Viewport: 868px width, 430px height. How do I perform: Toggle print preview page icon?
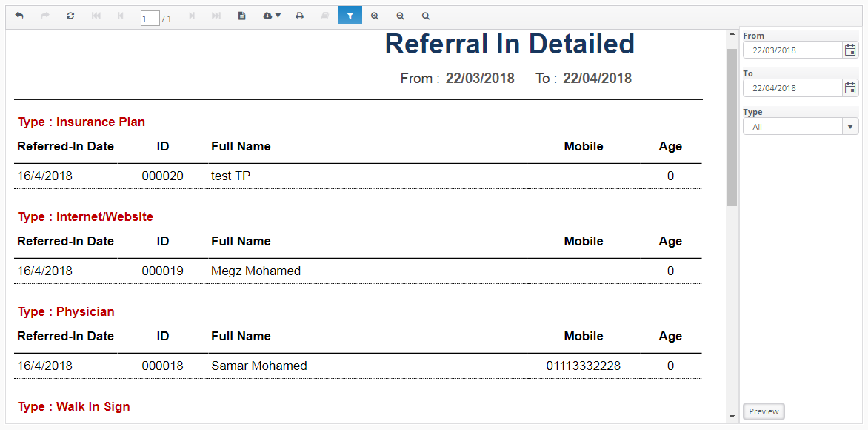click(241, 16)
